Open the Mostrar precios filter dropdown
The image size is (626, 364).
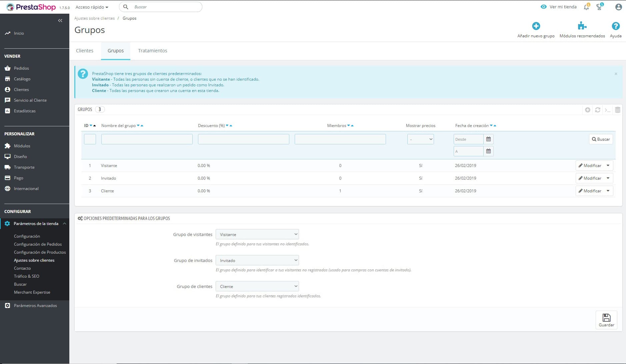(x=420, y=139)
